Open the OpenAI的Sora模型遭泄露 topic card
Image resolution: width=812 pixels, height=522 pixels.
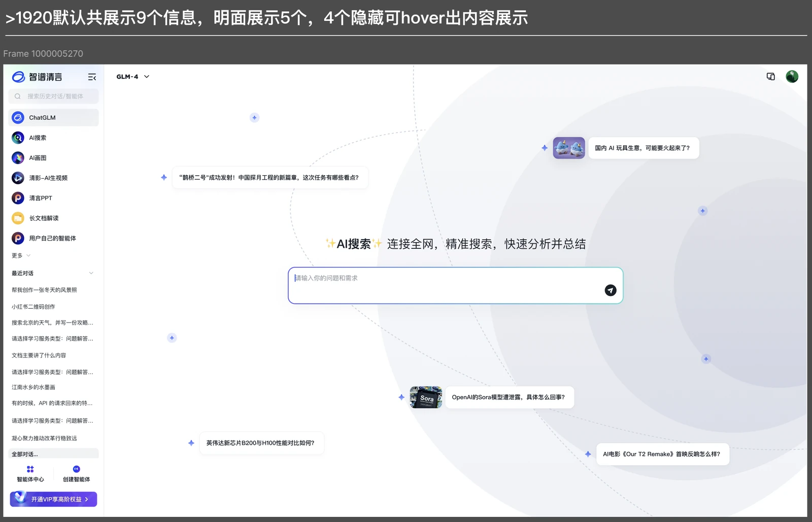pos(509,397)
